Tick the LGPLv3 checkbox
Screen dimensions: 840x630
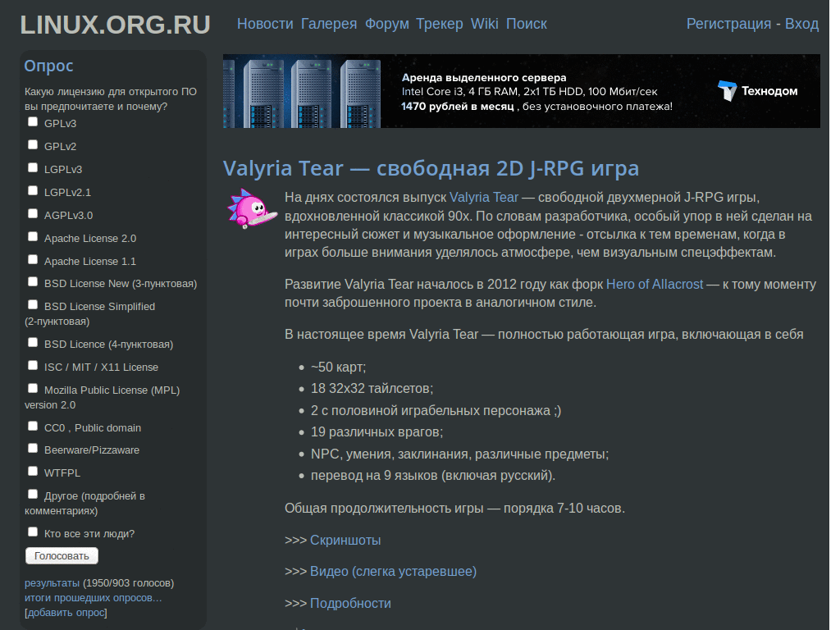click(33, 168)
